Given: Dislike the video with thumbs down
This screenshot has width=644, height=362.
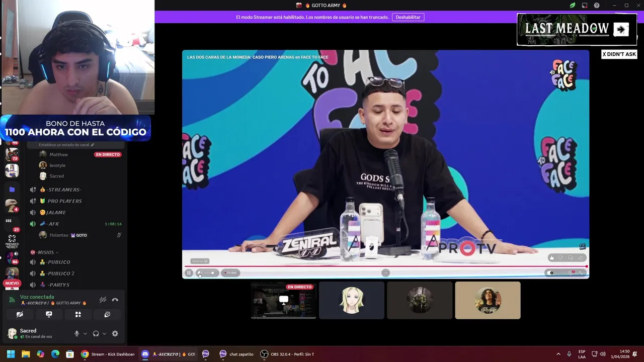Looking at the screenshot, I should click(560, 258).
